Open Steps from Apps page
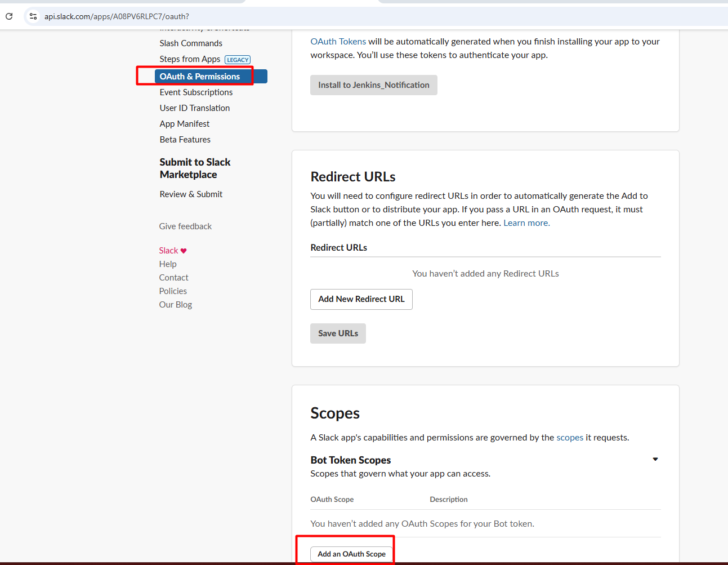Screen dimensions: 728x565 pyautogui.click(x=190, y=59)
